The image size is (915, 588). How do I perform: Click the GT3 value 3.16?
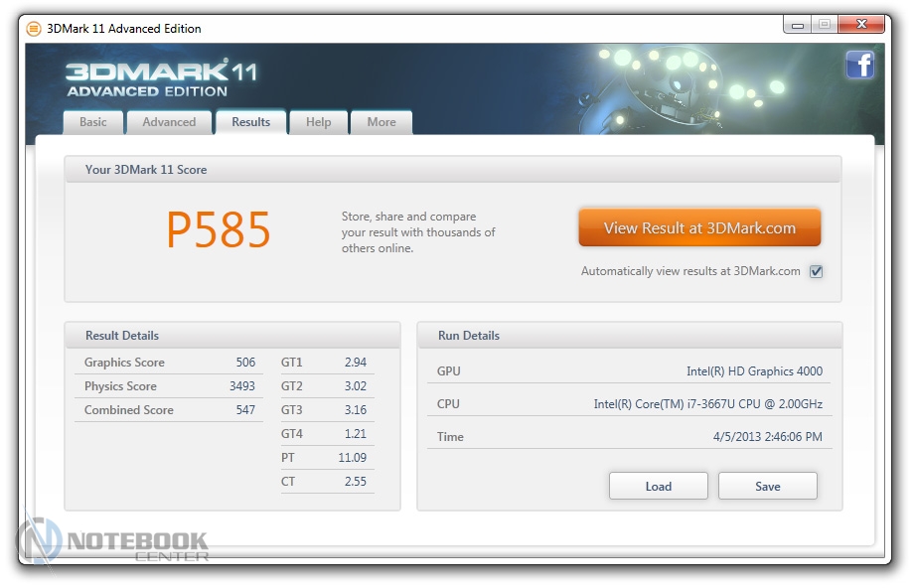point(356,410)
